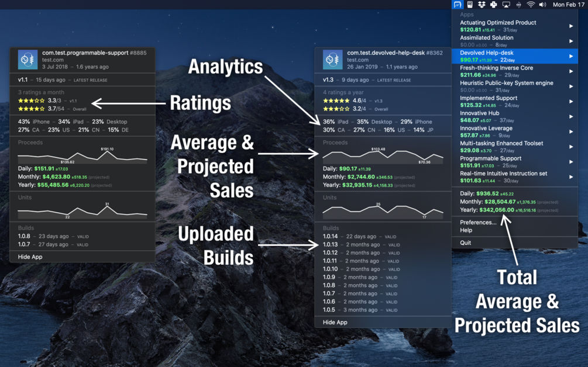Click the Bluetooth menu bar icon
The height and width of the screenshot is (367, 588).
pyautogui.click(x=518, y=5)
